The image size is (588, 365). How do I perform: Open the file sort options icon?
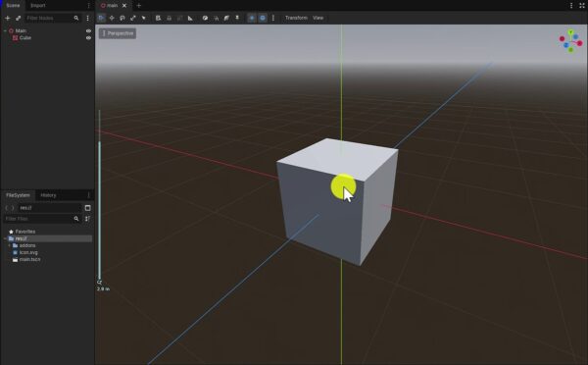(88, 219)
